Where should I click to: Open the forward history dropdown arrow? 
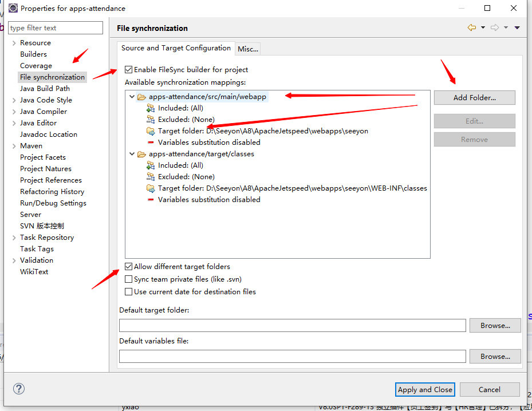506,27
